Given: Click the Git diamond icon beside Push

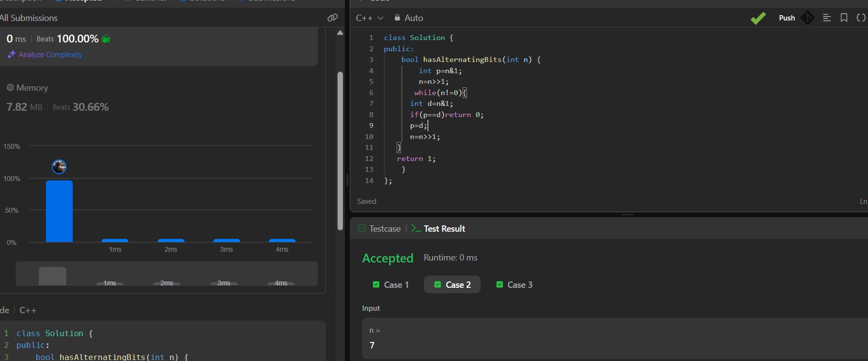Looking at the screenshot, I should pos(807,18).
